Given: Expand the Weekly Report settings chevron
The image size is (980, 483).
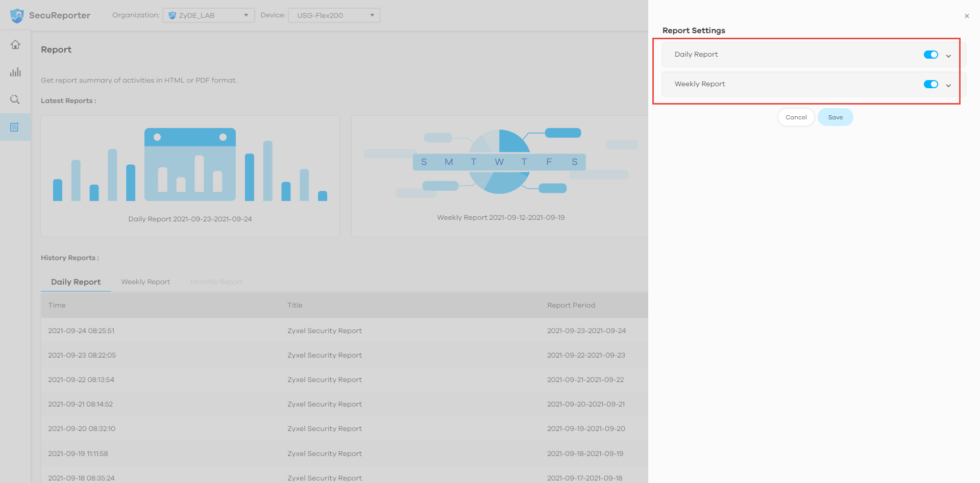Looking at the screenshot, I should point(948,85).
